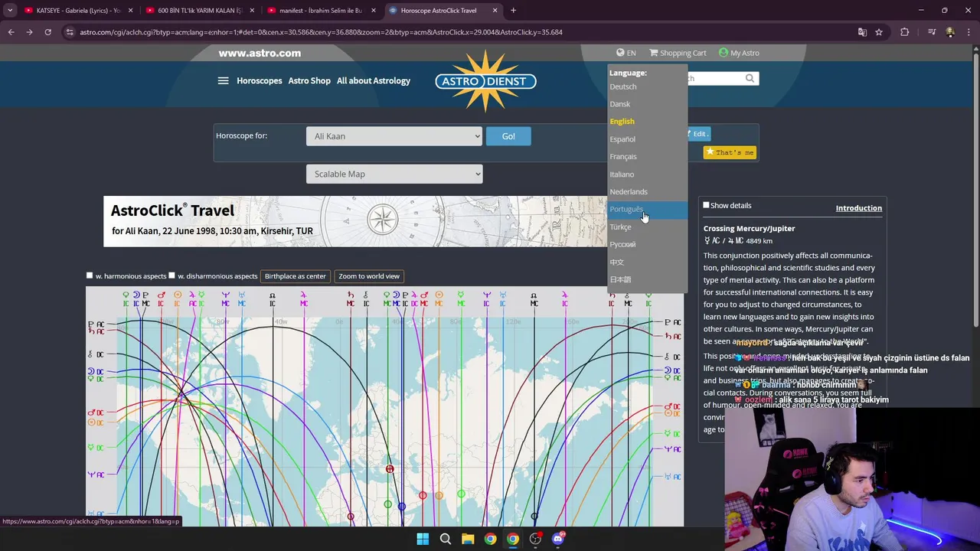
Task: Open the Chrome profile avatar
Action: pos(950,32)
